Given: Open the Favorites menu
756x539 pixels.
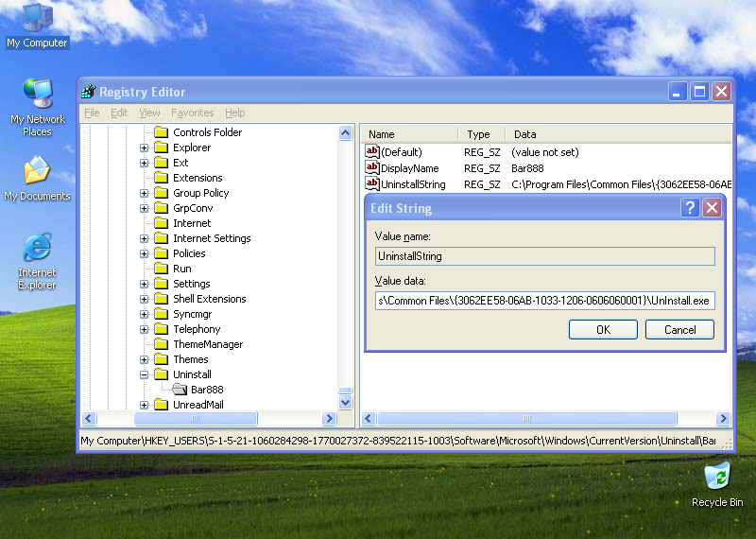Looking at the screenshot, I should coord(193,113).
